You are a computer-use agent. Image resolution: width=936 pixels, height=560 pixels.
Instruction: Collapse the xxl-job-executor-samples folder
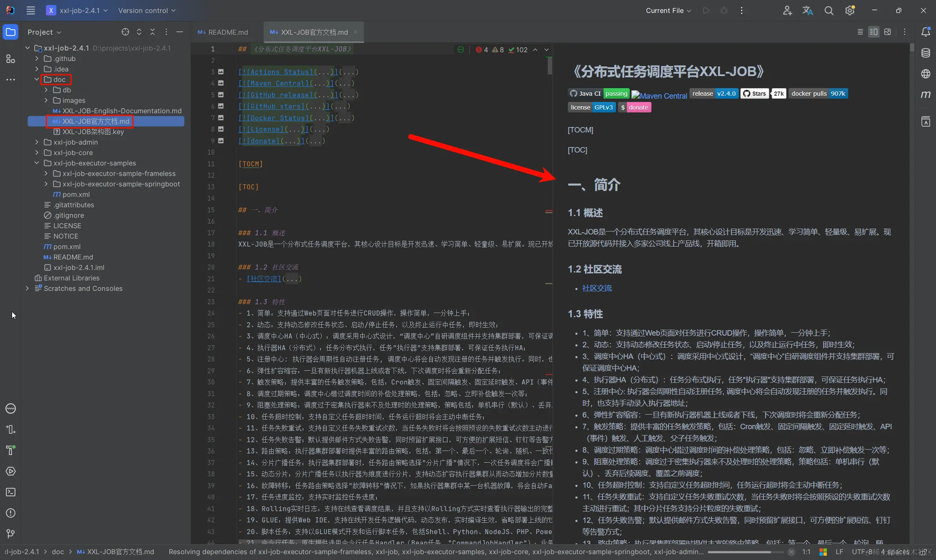37,163
